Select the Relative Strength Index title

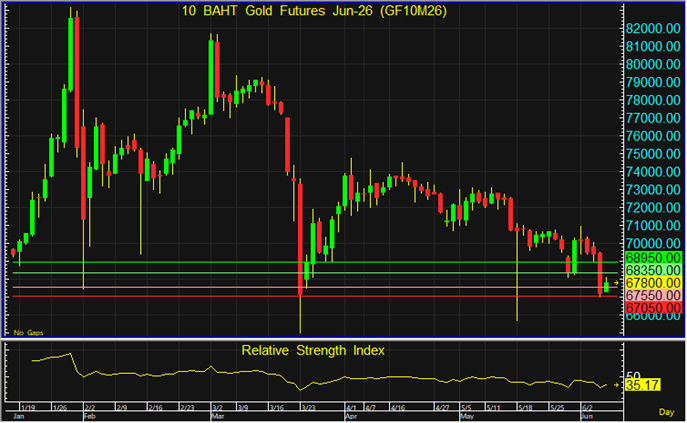[313, 351]
